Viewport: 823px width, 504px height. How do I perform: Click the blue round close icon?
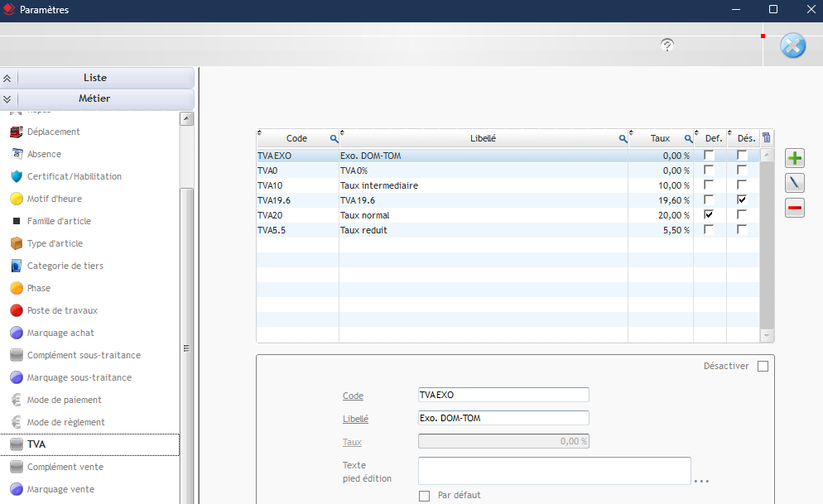[792, 46]
